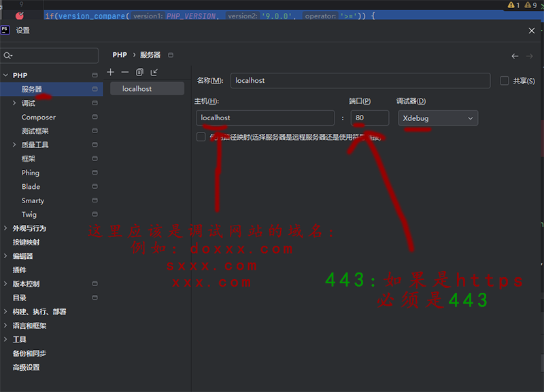
Task: Expand the 调试 (Debug) tree node
Action: 14,103
